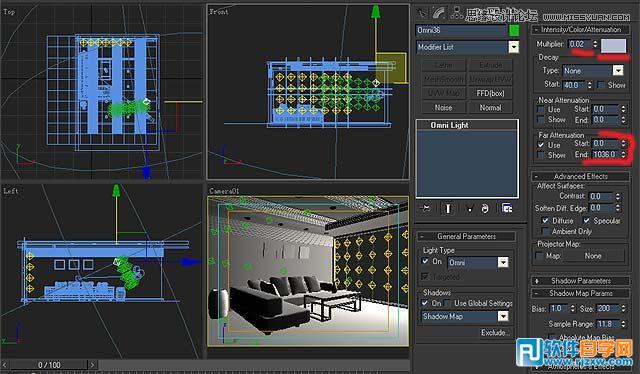Toggle Light Type On checkbox
640x374 pixels.
(x=425, y=261)
